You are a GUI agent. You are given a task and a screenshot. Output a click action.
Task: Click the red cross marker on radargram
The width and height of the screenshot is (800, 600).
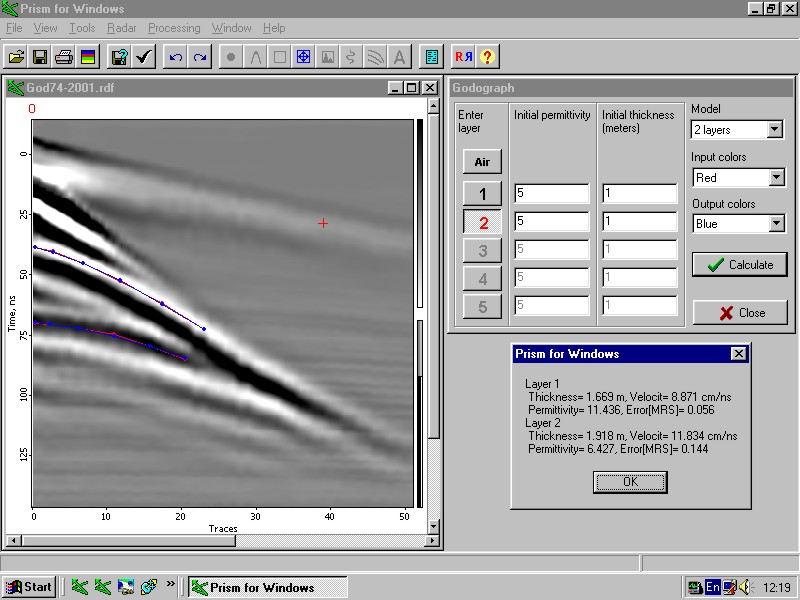point(322,223)
